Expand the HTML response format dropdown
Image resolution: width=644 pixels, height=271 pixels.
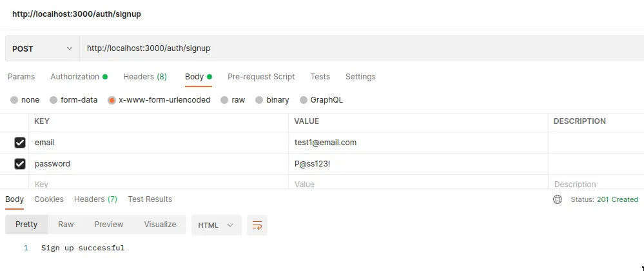[216, 225]
